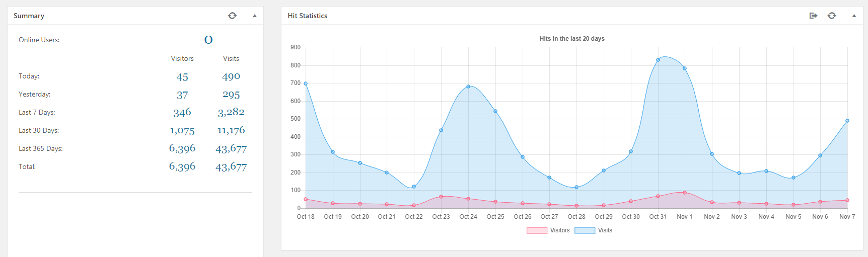Click yesterday's visits number 295
Viewport: 868px width, 257px height.
231,95
